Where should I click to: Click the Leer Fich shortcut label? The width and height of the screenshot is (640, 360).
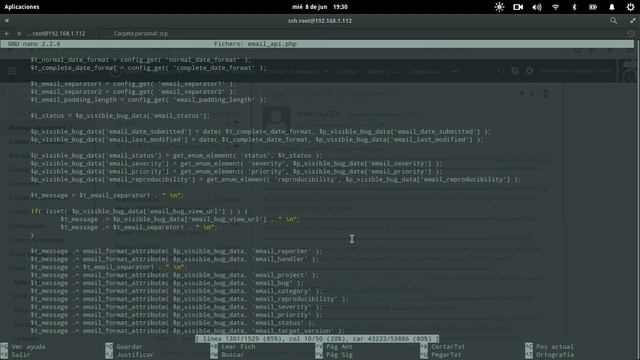pos(238,347)
